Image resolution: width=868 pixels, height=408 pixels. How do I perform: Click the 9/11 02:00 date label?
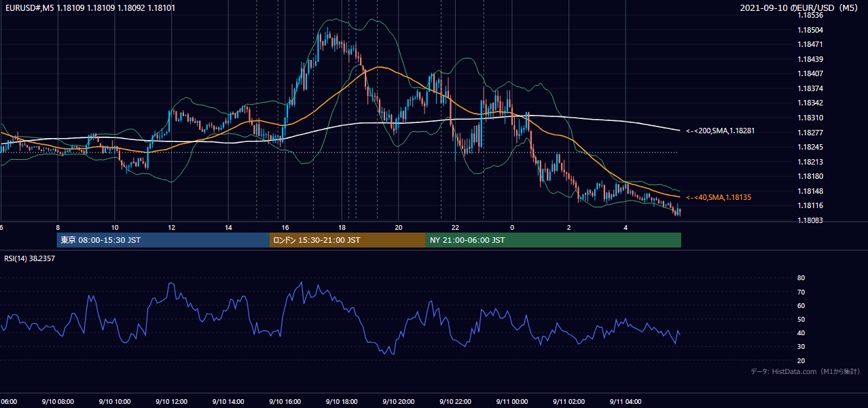pos(568,402)
